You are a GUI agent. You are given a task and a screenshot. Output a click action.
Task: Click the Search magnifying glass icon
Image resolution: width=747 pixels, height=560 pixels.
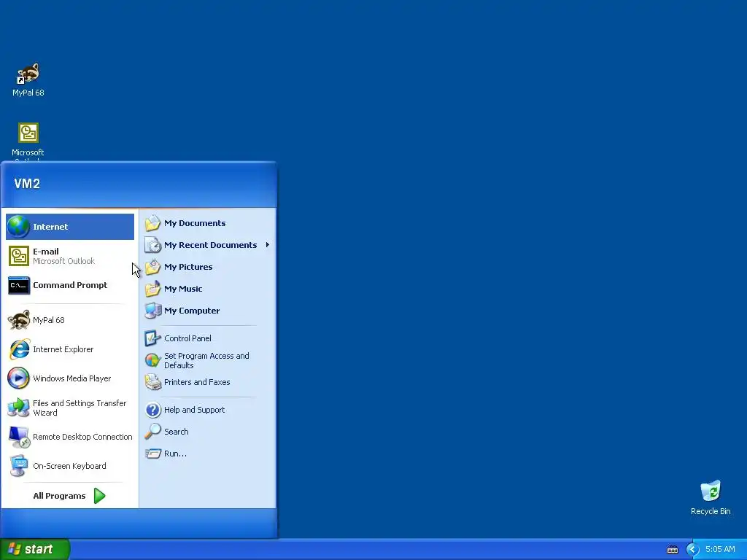(x=153, y=432)
